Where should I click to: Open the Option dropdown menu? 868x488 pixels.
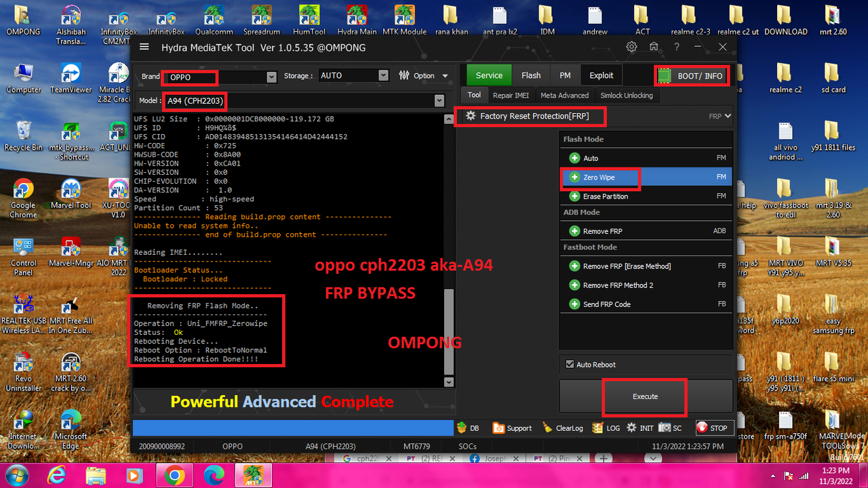(423, 76)
